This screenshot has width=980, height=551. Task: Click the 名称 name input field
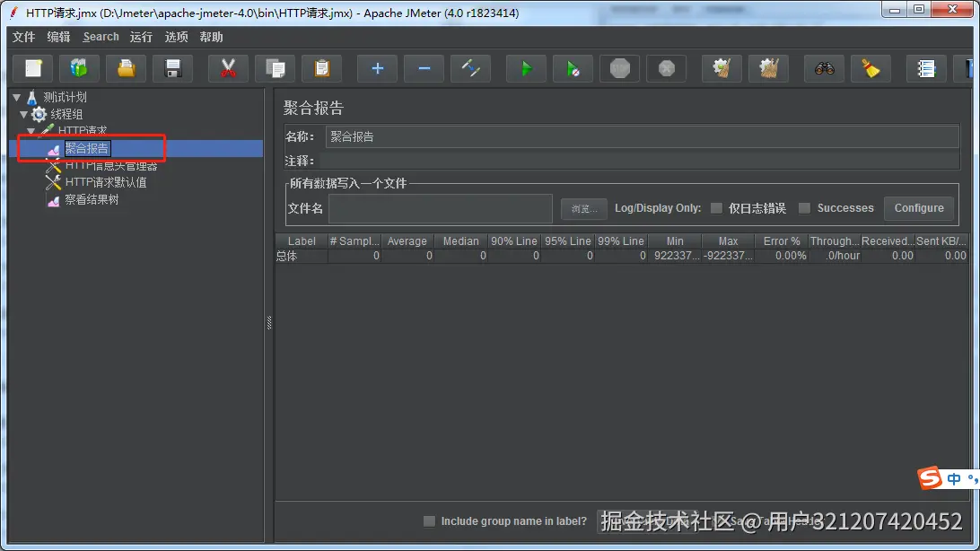pyautogui.click(x=643, y=136)
